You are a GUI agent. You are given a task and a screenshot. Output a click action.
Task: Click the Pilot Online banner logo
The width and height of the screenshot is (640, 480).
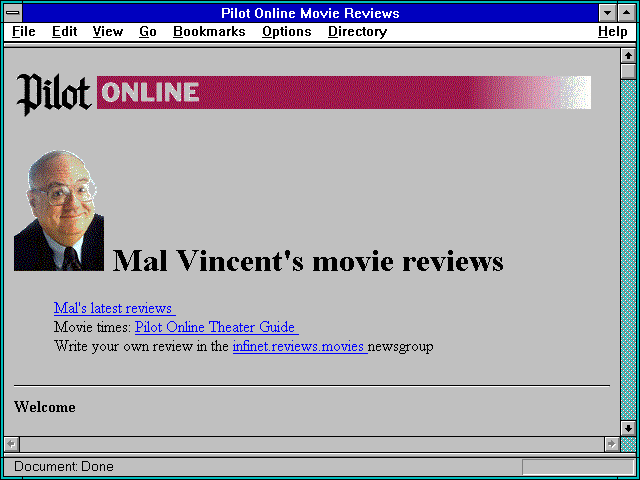[303, 93]
